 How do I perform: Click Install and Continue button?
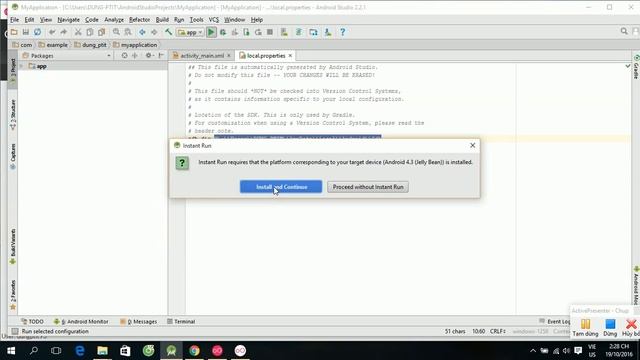(281, 187)
